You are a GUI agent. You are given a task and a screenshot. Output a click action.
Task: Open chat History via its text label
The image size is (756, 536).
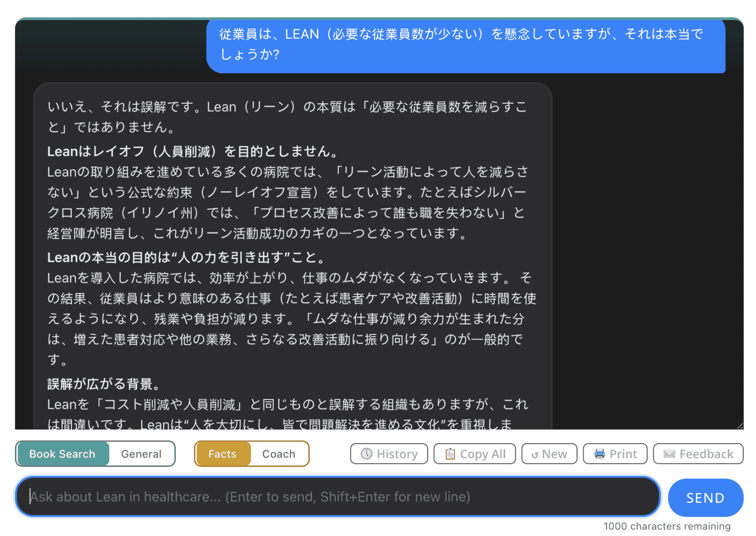397,454
